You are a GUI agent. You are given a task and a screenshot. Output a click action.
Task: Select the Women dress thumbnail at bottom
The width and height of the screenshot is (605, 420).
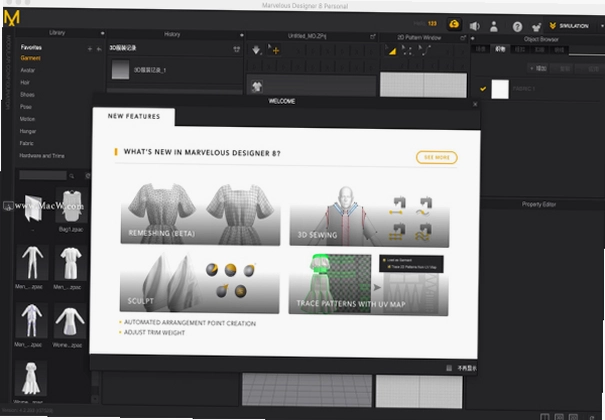pos(31,378)
